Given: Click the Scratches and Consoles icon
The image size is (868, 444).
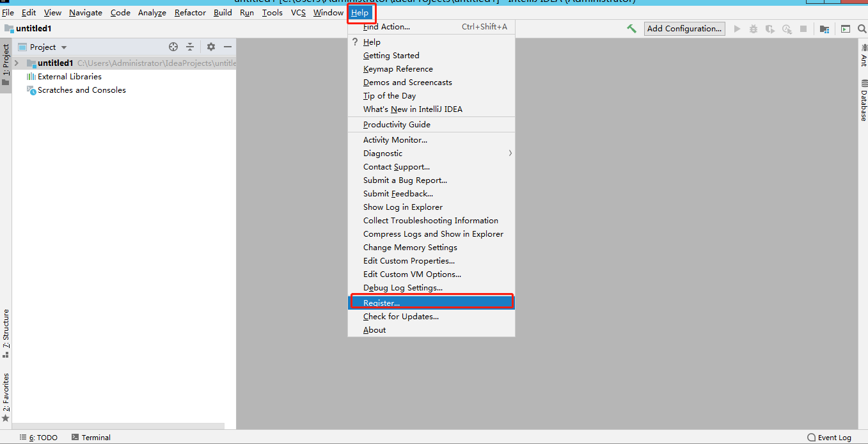Looking at the screenshot, I should click(x=31, y=90).
